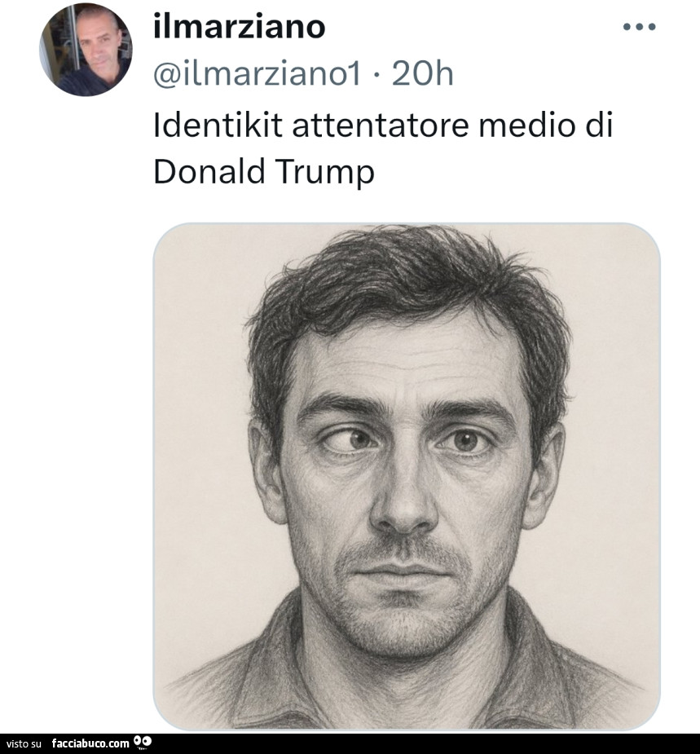700x754 pixels.
Task: Click "Donald Trump" in the tweet text
Action: click(x=263, y=172)
